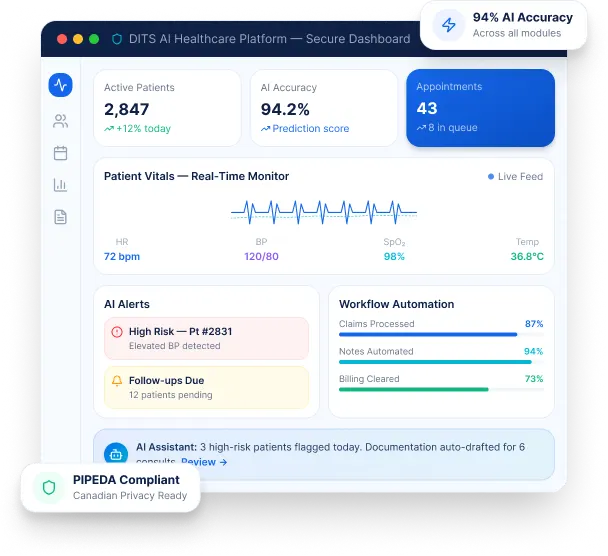Click the Notes Automated progress bar
This screenshot has height=556, width=608.
pyautogui.click(x=441, y=362)
